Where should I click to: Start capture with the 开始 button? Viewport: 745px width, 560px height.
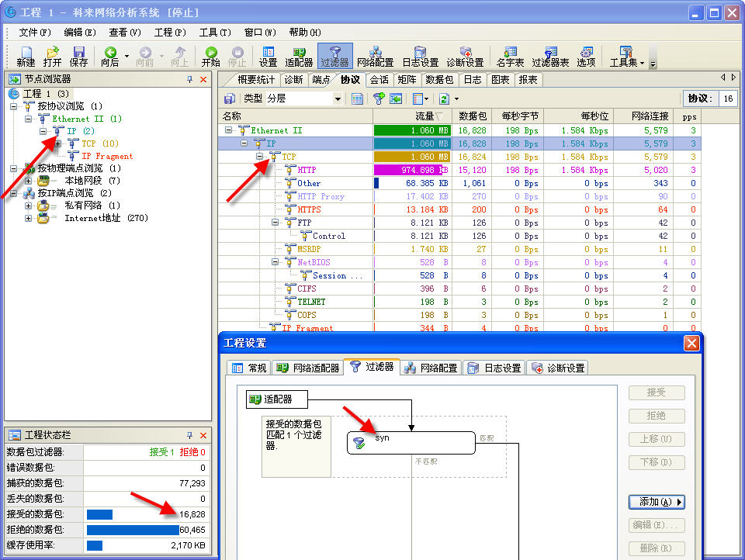coord(210,56)
